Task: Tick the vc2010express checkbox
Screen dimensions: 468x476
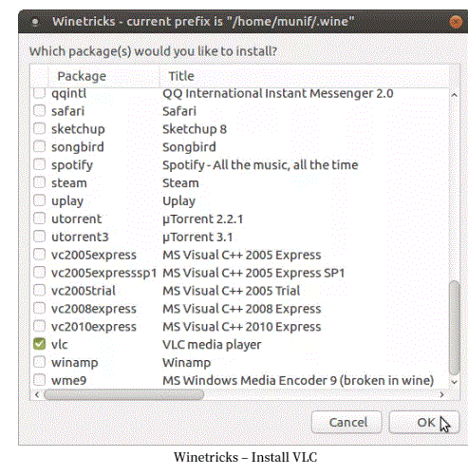Action: click(39, 326)
